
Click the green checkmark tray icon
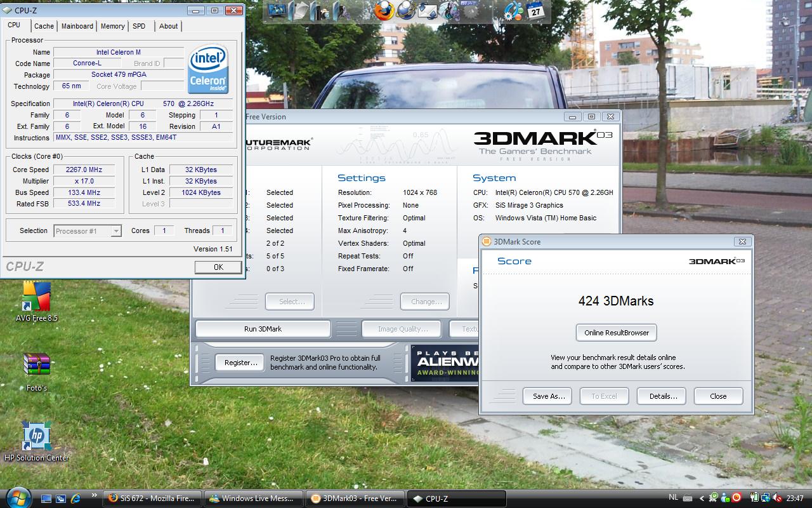tap(714, 498)
